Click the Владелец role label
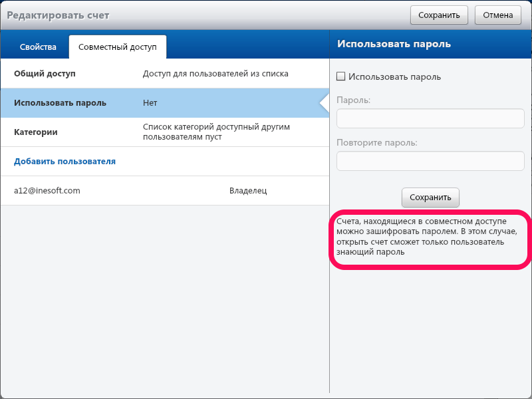Screen dimensions: 532x399 [x=248, y=191]
